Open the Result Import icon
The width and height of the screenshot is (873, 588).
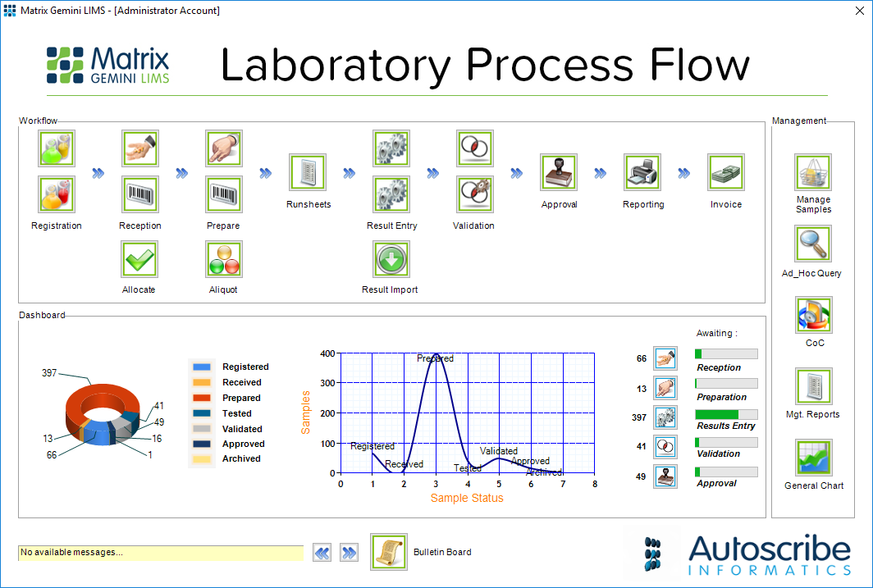click(x=391, y=259)
